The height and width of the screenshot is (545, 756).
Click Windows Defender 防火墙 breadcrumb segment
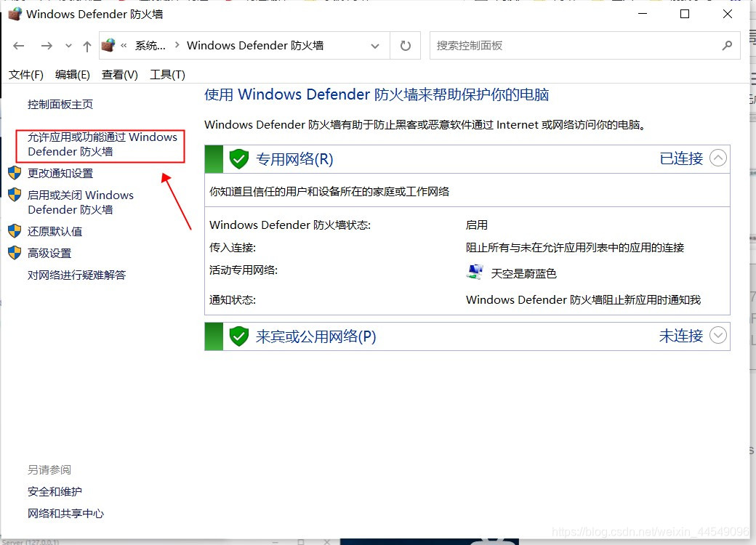pyautogui.click(x=255, y=46)
